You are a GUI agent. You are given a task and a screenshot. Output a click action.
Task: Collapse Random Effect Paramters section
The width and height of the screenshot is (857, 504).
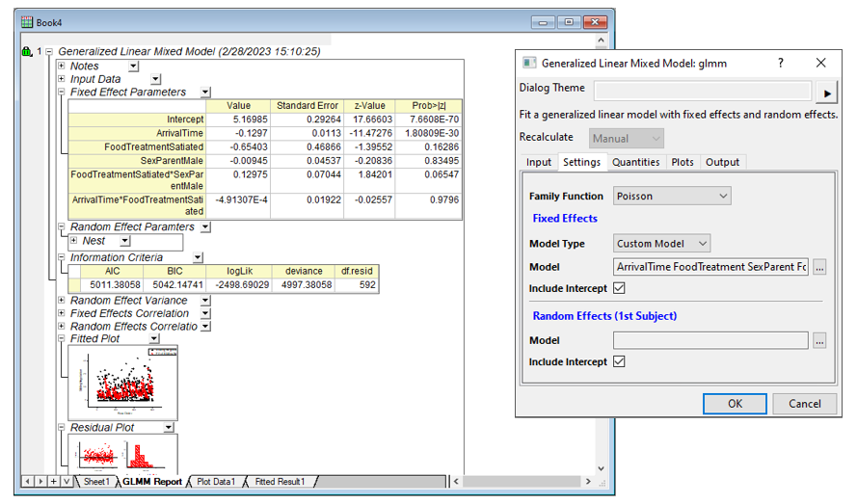pos(62,226)
